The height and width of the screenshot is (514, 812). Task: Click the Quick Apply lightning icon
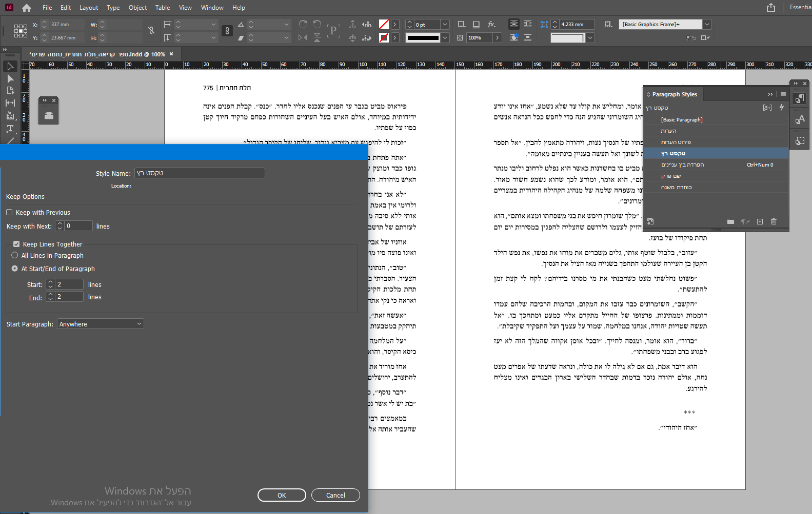click(x=781, y=108)
